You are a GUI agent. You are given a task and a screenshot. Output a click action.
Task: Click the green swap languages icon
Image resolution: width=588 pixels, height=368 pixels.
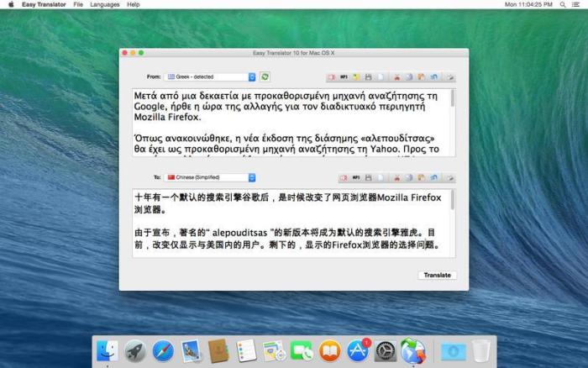tap(265, 77)
